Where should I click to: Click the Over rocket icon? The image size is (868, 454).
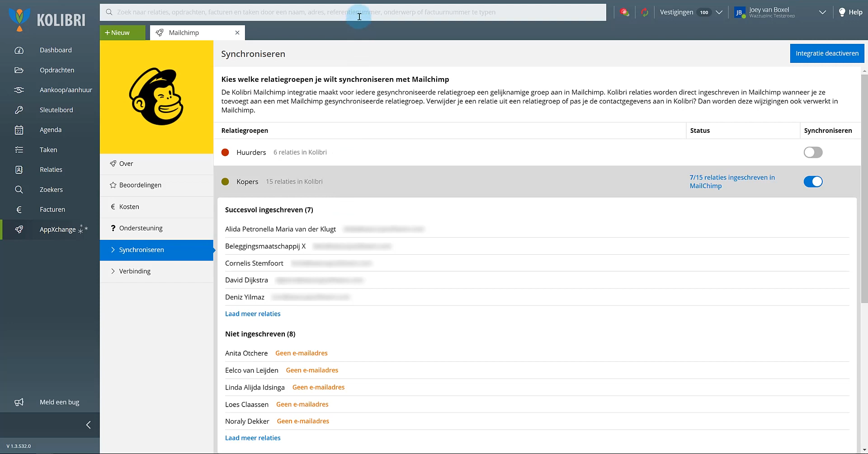113,164
